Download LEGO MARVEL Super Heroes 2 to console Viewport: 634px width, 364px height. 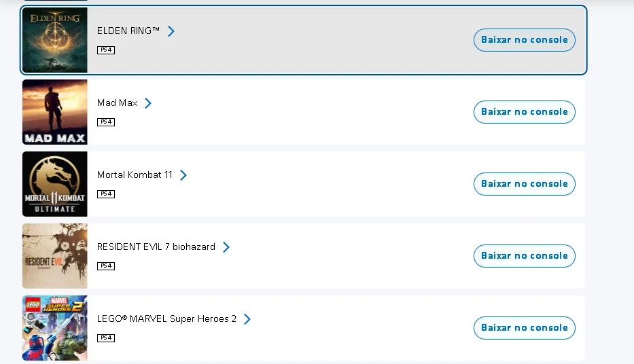click(524, 328)
